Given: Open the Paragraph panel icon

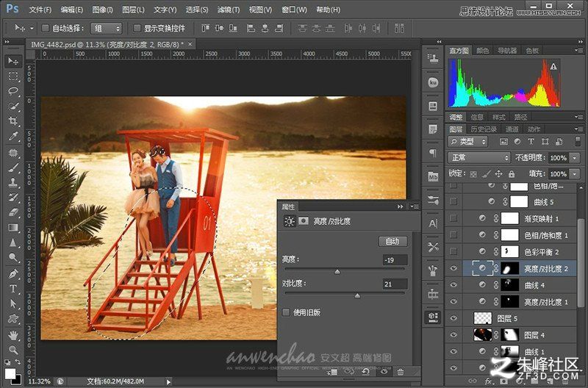Looking at the screenshot, I should [x=433, y=153].
